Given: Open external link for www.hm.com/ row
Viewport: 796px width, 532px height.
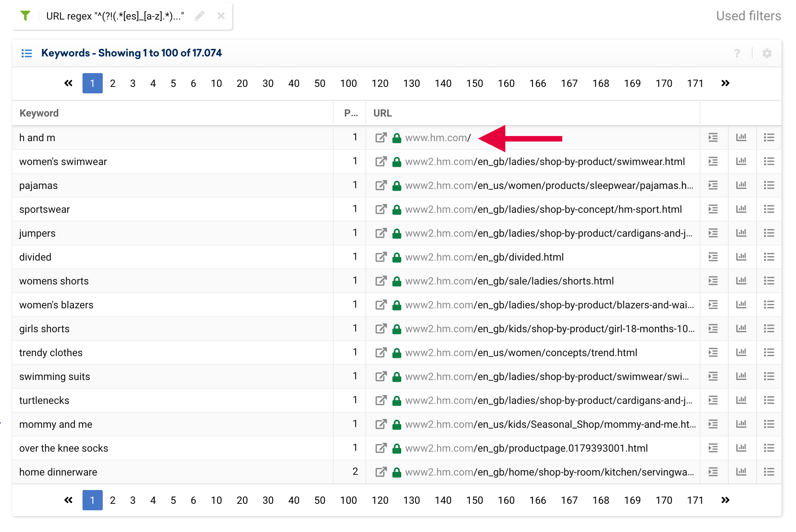Looking at the screenshot, I should point(381,138).
